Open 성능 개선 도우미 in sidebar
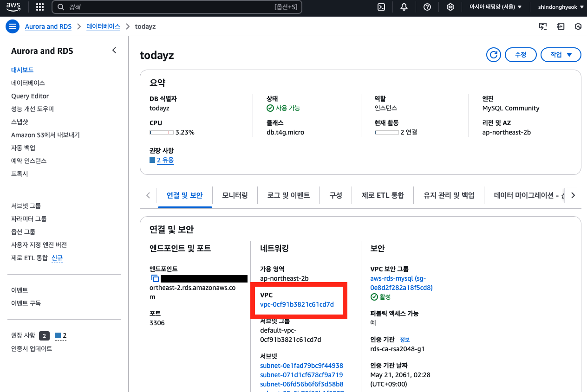The width and height of the screenshot is (587, 392). coord(33,109)
